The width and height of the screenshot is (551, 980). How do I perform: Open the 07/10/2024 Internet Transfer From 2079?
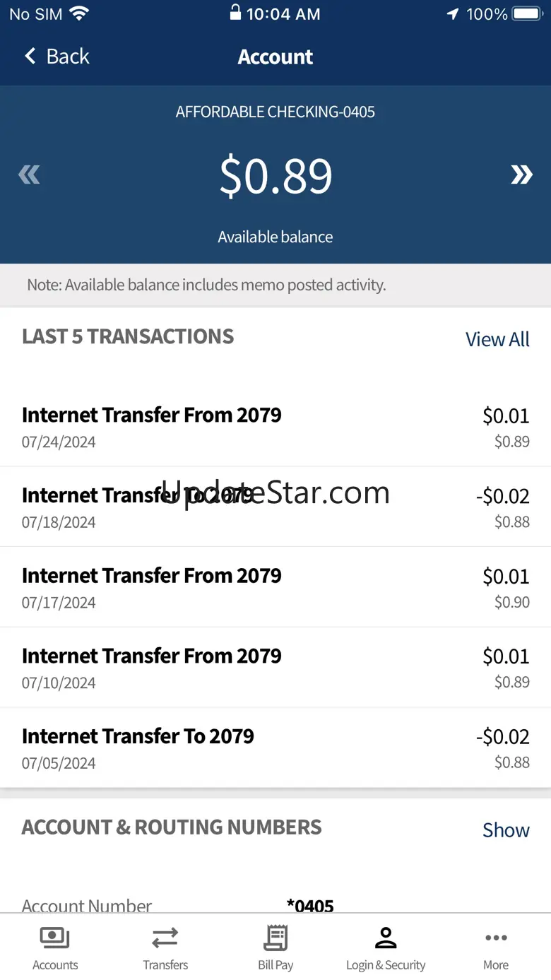point(275,667)
